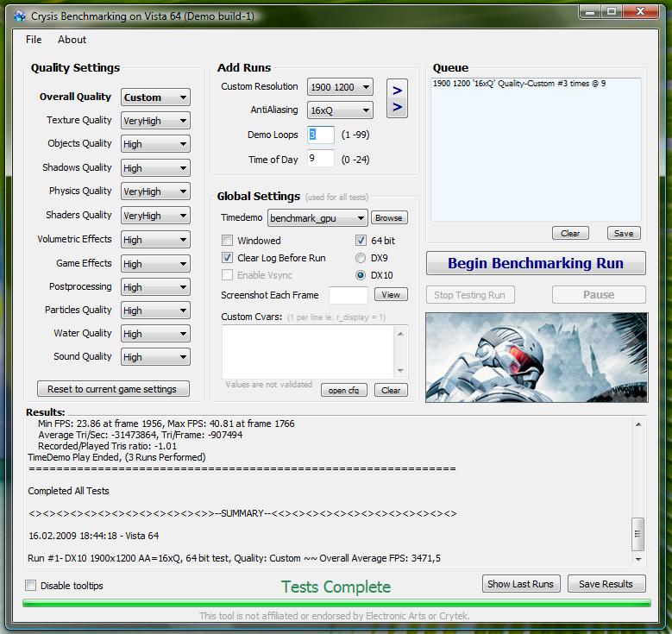672x634 pixels.
Task: Change the Shadows Quality setting
Action: click(155, 168)
